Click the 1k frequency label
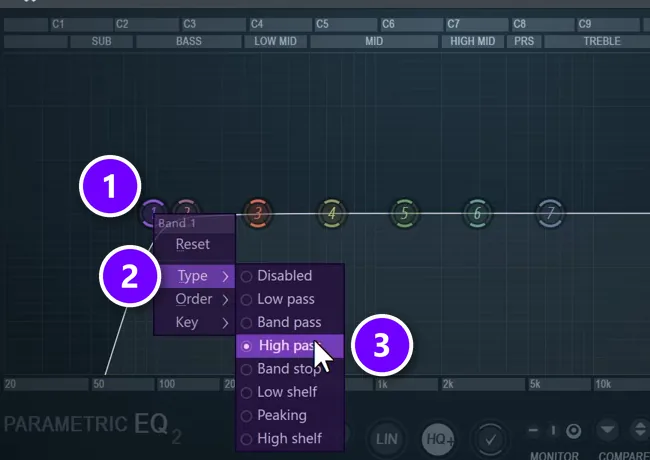 click(x=382, y=385)
